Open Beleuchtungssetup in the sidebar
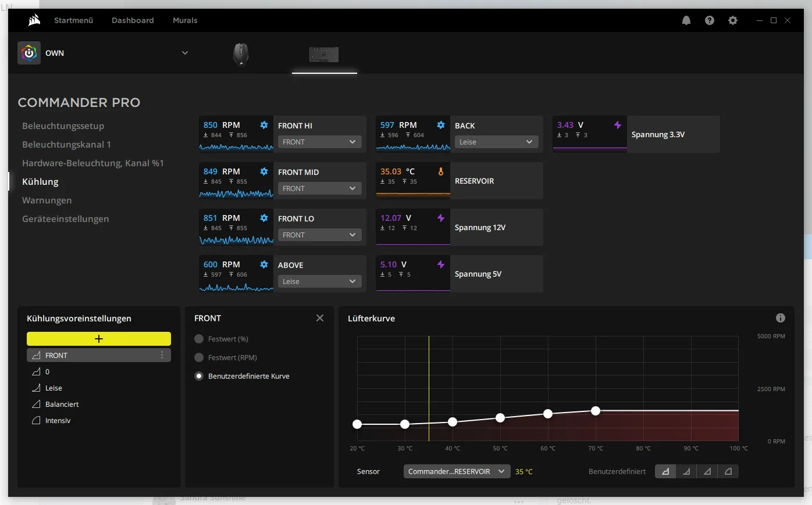This screenshot has height=505, width=812. pos(63,126)
